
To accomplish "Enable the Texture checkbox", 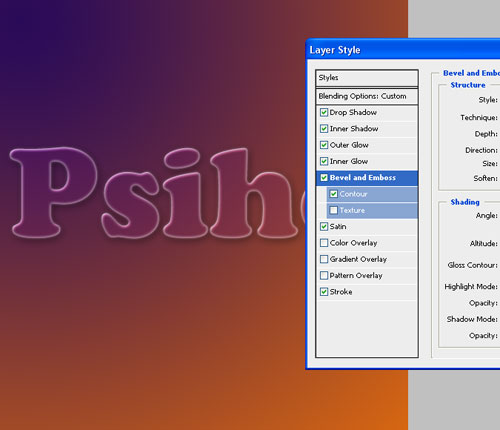I will pos(333,210).
